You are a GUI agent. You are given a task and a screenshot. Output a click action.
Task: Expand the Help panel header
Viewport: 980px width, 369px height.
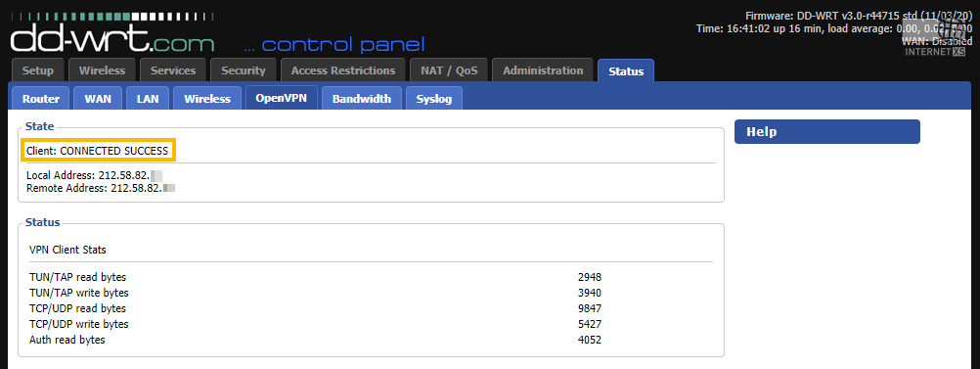826,131
